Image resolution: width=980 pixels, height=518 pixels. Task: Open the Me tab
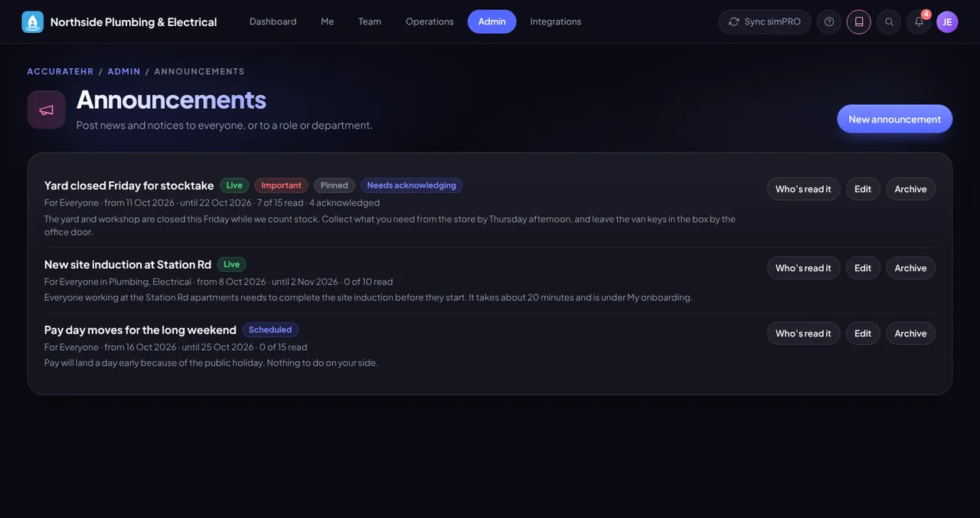pyautogui.click(x=328, y=21)
